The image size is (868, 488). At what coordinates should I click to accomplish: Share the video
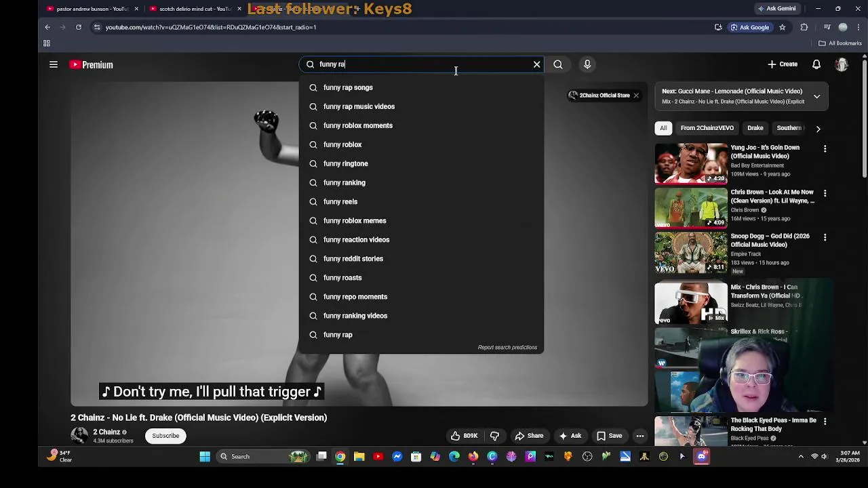click(x=529, y=436)
